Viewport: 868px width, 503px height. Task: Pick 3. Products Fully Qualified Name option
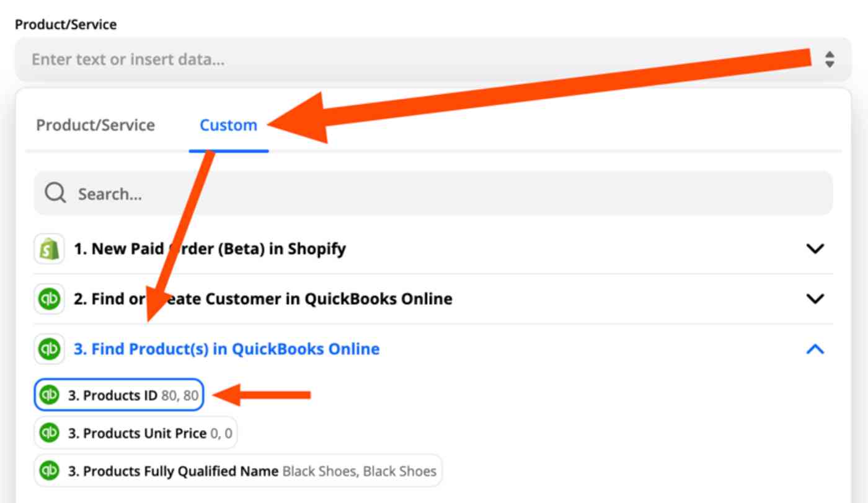click(238, 471)
